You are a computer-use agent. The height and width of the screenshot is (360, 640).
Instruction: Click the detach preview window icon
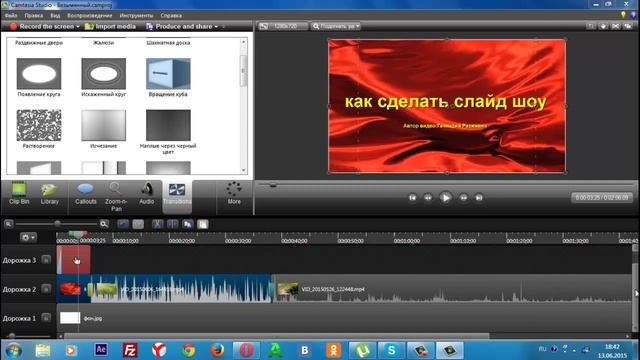(628, 26)
